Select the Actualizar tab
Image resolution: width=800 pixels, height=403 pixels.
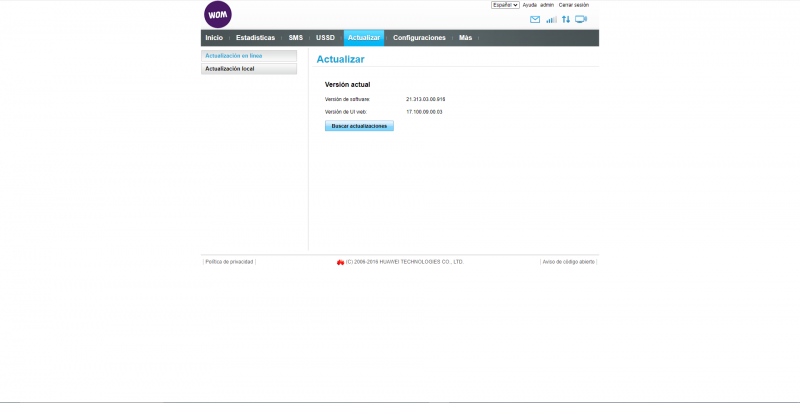coord(364,38)
